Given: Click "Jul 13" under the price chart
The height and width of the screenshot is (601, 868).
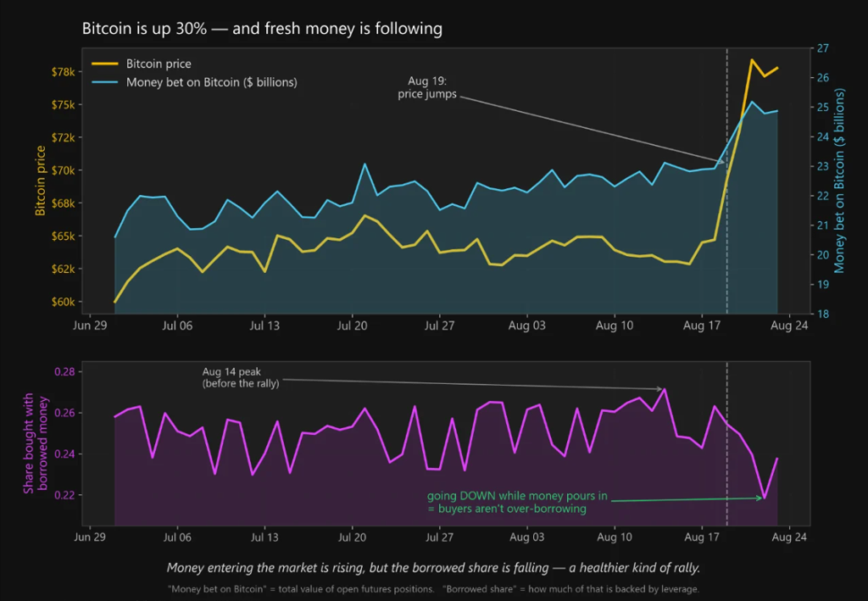Looking at the screenshot, I should click(264, 326).
